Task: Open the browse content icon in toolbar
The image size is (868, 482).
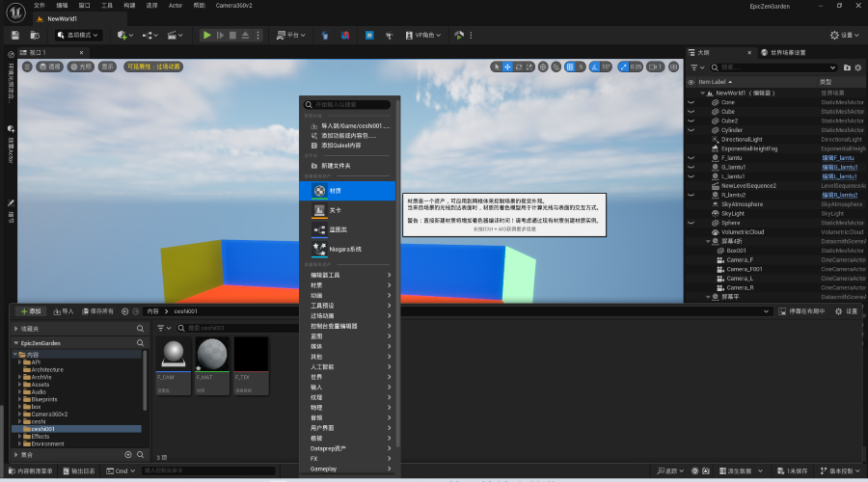Action: point(35,36)
